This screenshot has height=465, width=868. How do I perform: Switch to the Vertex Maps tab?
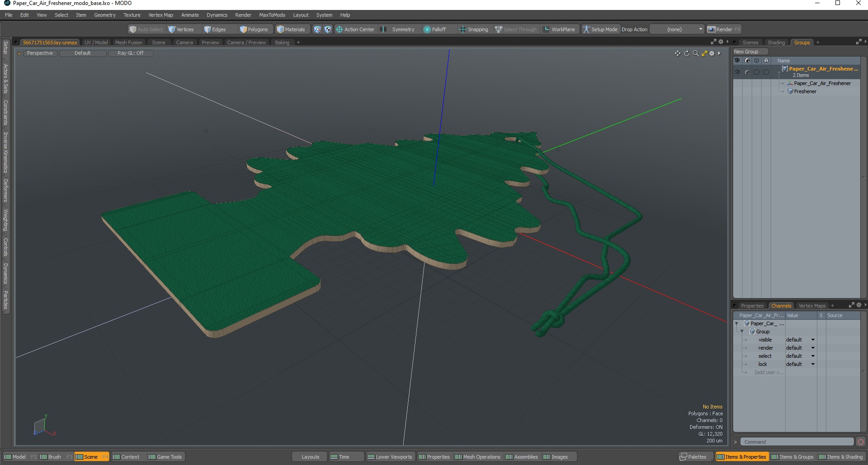[x=812, y=306]
